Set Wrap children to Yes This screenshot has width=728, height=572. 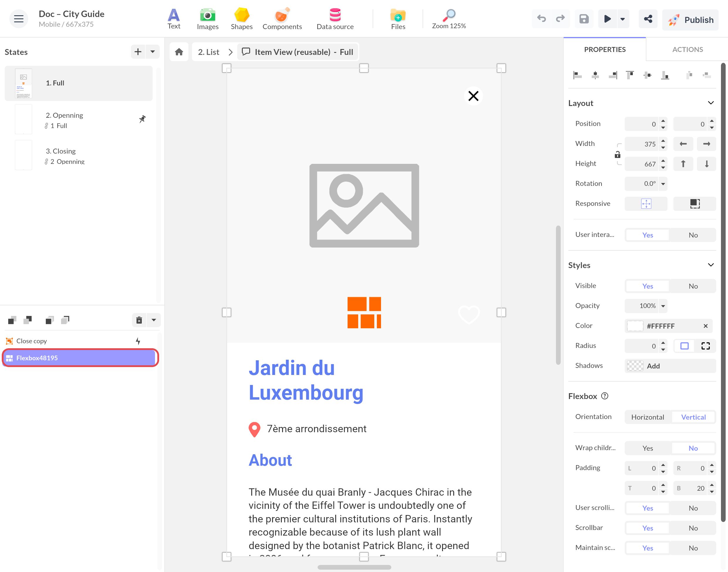[647, 448]
